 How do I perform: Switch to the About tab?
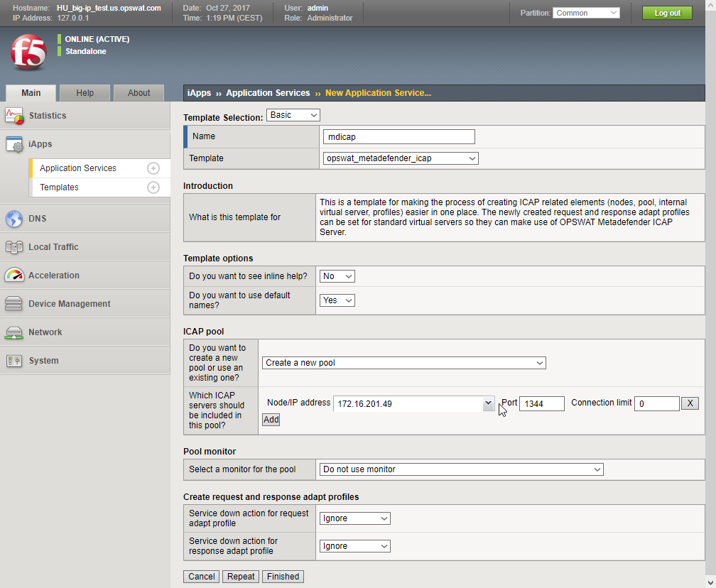click(x=139, y=93)
